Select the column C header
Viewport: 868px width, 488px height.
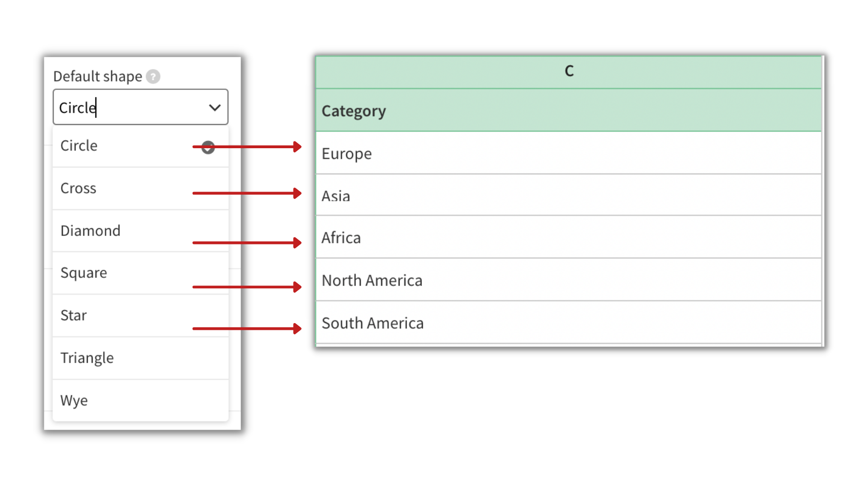(x=569, y=72)
